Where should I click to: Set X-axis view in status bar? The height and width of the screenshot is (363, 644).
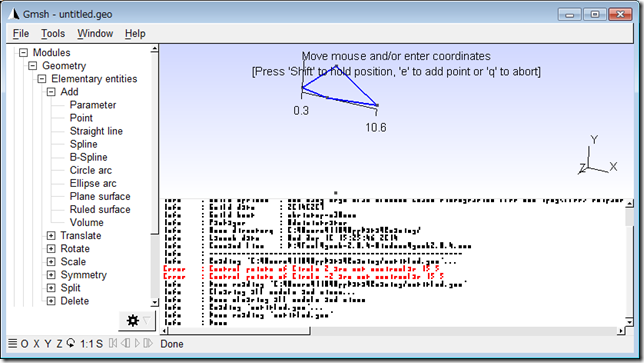(x=37, y=344)
